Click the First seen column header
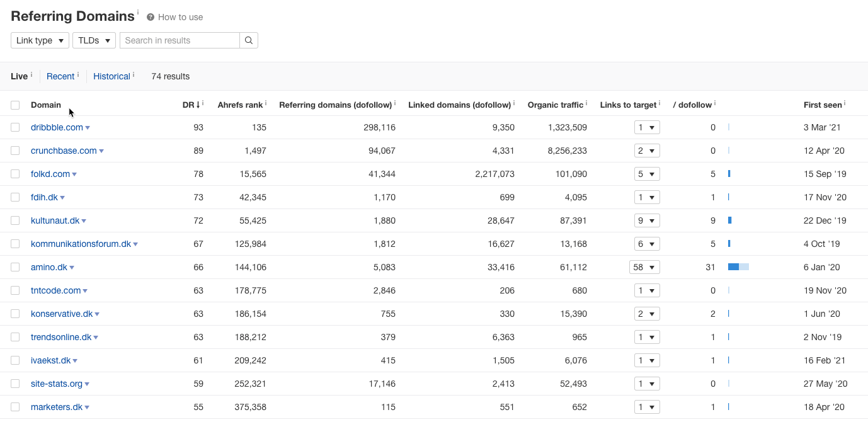This screenshot has width=868, height=422. (x=823, y=105)
